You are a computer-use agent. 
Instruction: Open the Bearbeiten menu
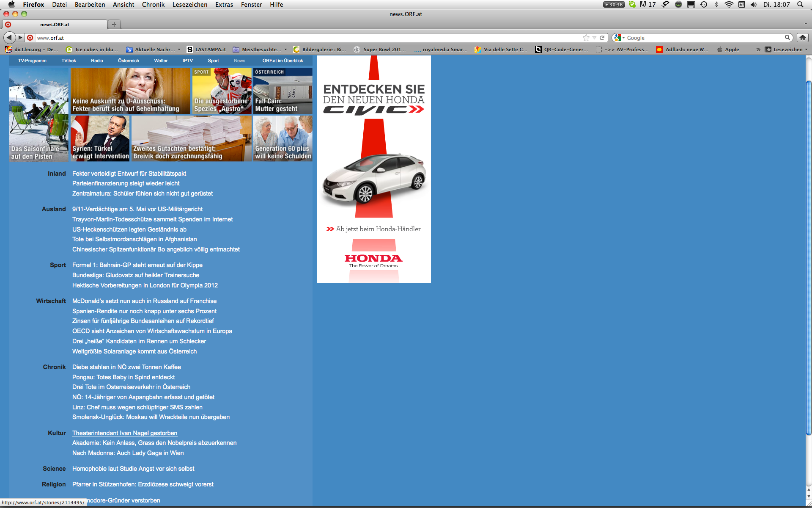[90, 4]
